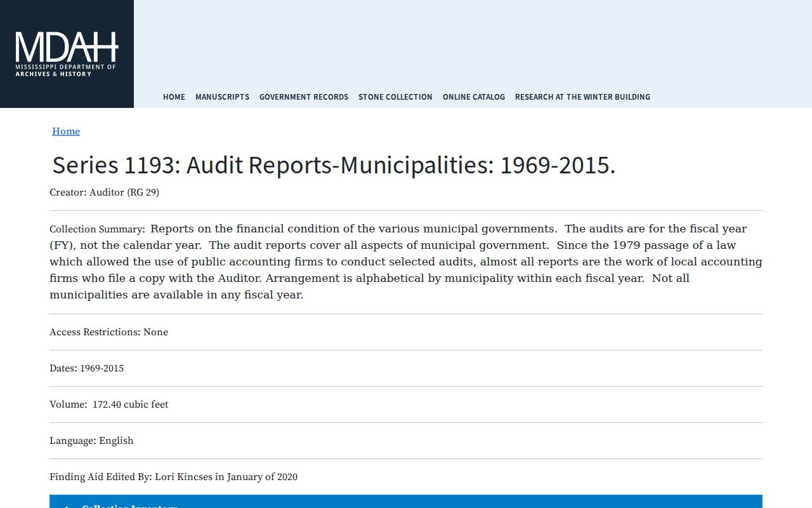Click the Creator: Auditor (RG 29) line
This screenshot has height=508, width=812.
pos(105,192)
